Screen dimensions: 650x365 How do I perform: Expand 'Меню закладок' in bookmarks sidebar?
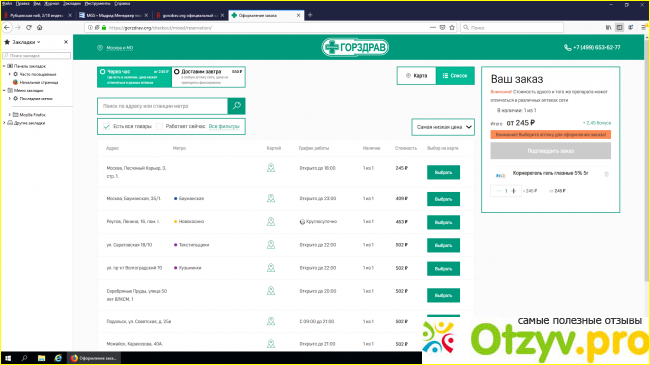pyautogui.click(x=4, y=90)
